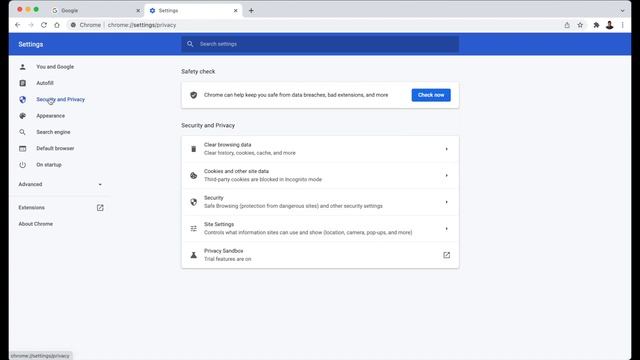Open the extensions puzzle icon
This screenshot has height=360, width=640.
[x=596, y=25]
